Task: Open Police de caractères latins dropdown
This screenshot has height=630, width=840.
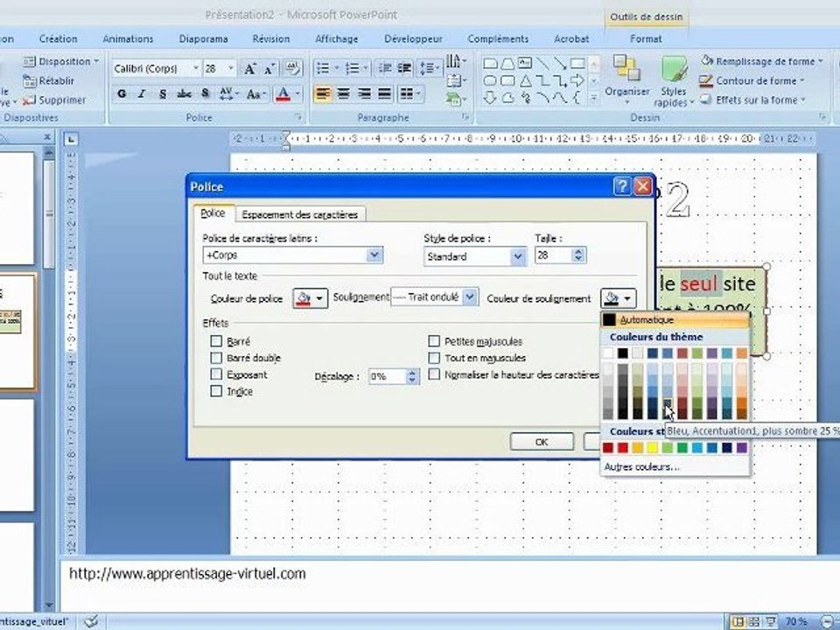Action: point(375,255)
